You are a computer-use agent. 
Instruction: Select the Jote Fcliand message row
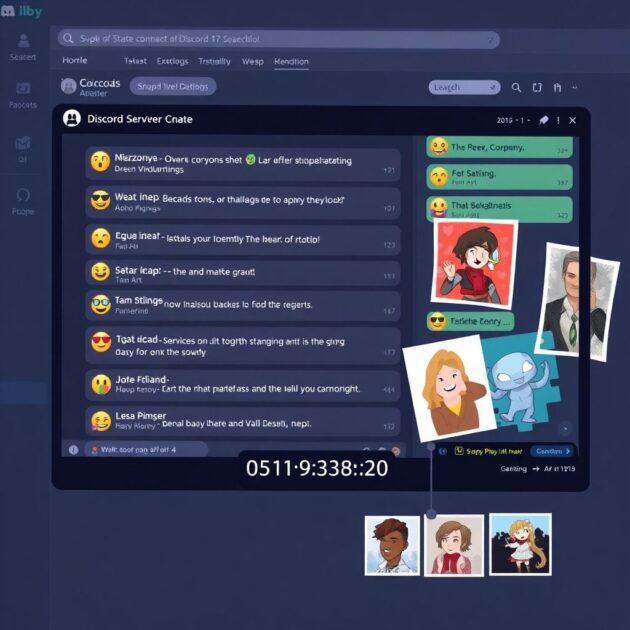(243, 385)
